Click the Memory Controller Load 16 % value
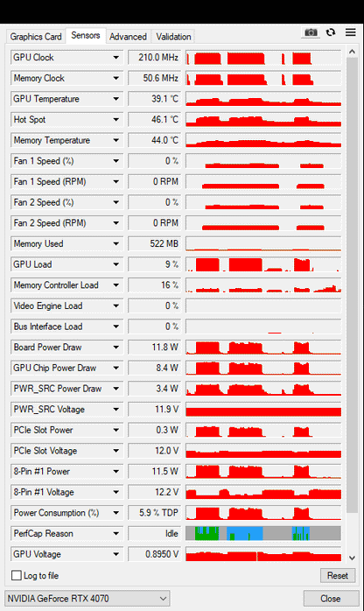This screenshot has width=364, height=611. pyautogui.click(x=155, y=284)
